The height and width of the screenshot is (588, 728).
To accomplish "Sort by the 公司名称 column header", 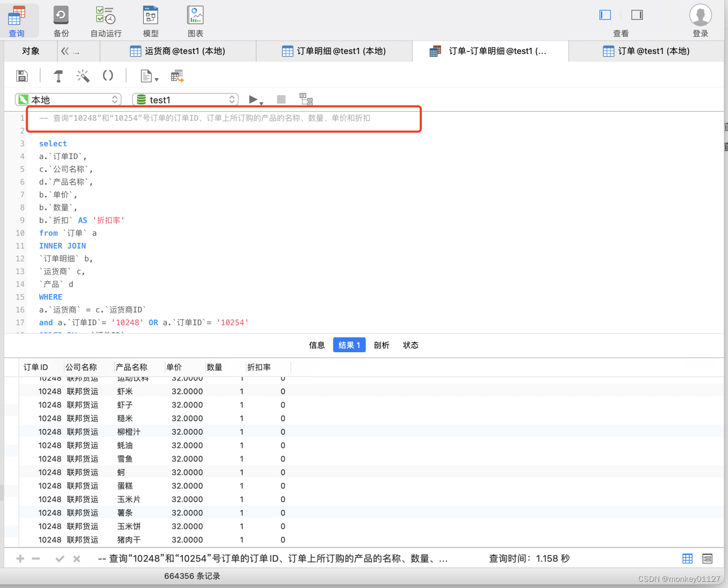I will 89,367.
